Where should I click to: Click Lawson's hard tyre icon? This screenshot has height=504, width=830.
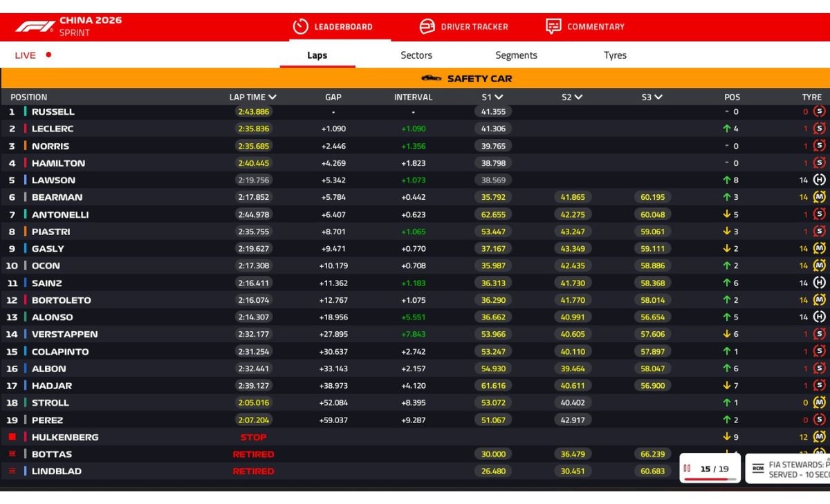pos(820,180)
